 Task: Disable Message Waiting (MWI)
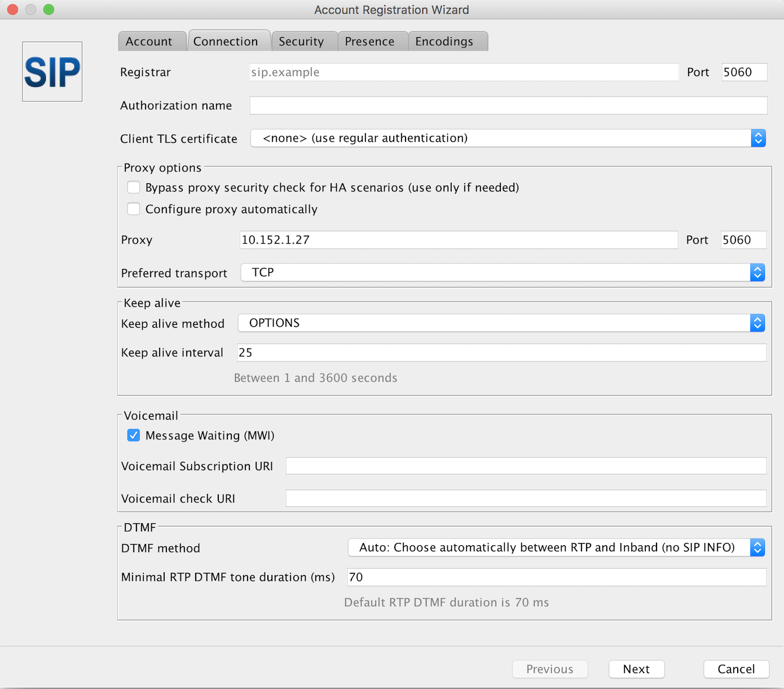[133, 435]
